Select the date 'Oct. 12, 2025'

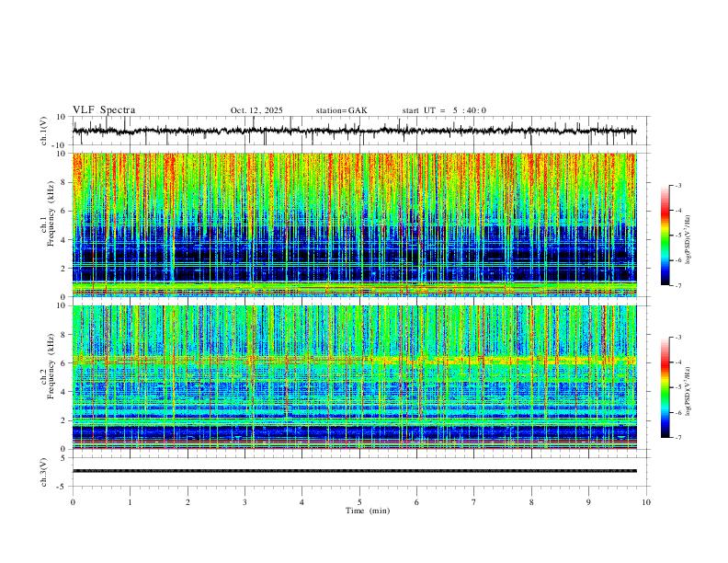(256, 110)
